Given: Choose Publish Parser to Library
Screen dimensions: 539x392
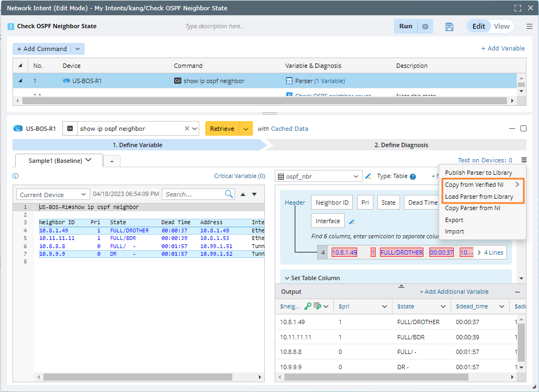Looking at the screenshot, I should click(x=478, y=173).
